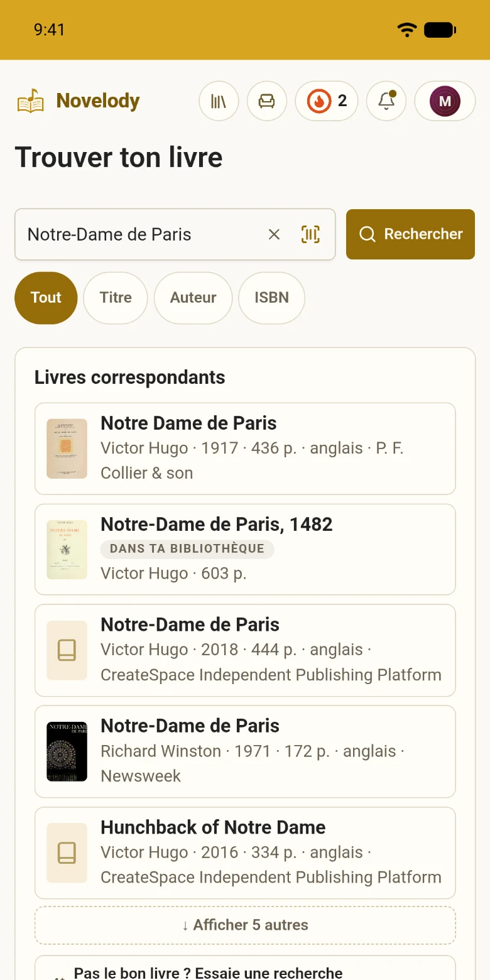Viewport: 490px width, 980px height.
Task: Click the DANS TA BIBLIOTHÈQUE badge
Action: click(187, 548)
